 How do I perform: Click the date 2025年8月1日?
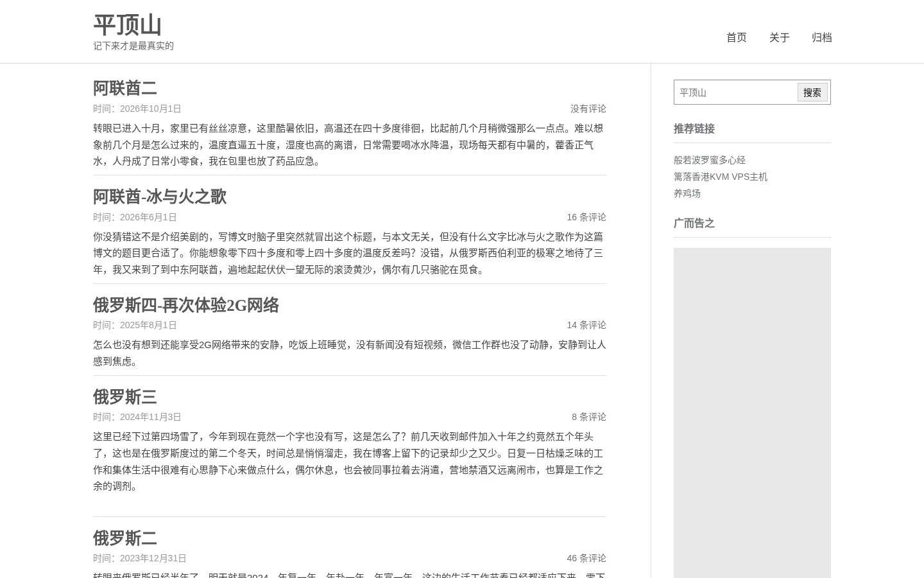pos(148,325)
